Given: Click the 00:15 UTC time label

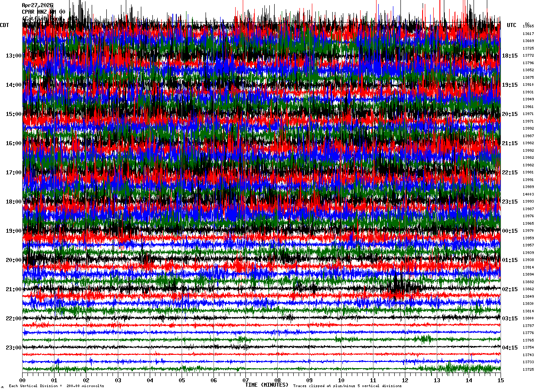Looking at the screenshot, I should (510, 231).
